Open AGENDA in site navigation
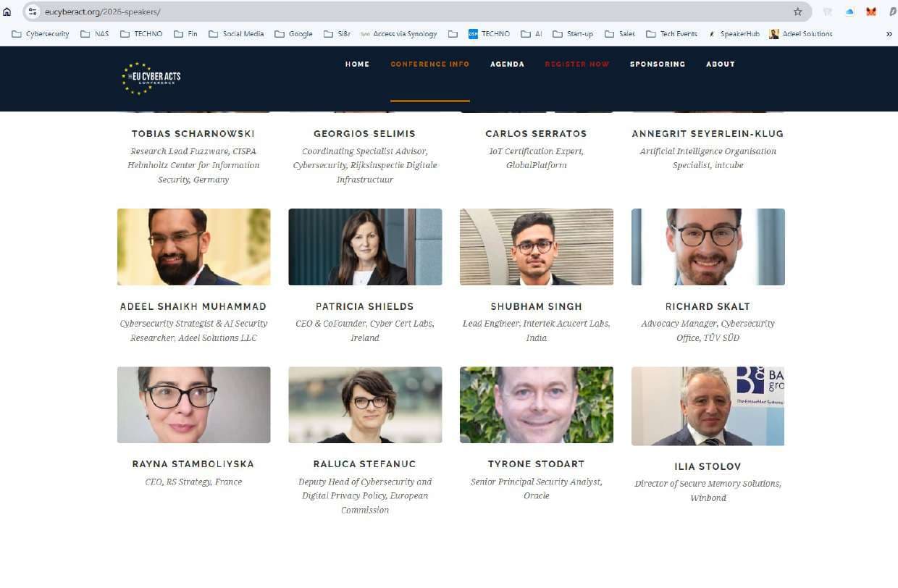This screenshot has height=588, width=898. click(x=507, y=64)
